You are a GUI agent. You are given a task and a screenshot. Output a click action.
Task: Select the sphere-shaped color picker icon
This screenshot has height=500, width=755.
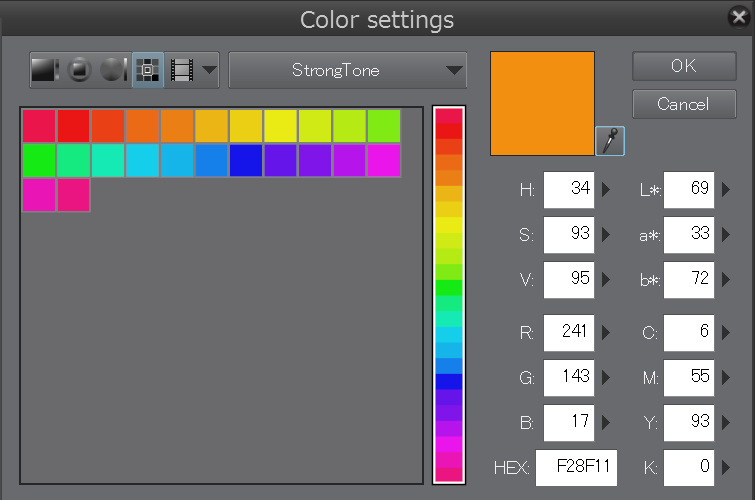click(113, 70)
